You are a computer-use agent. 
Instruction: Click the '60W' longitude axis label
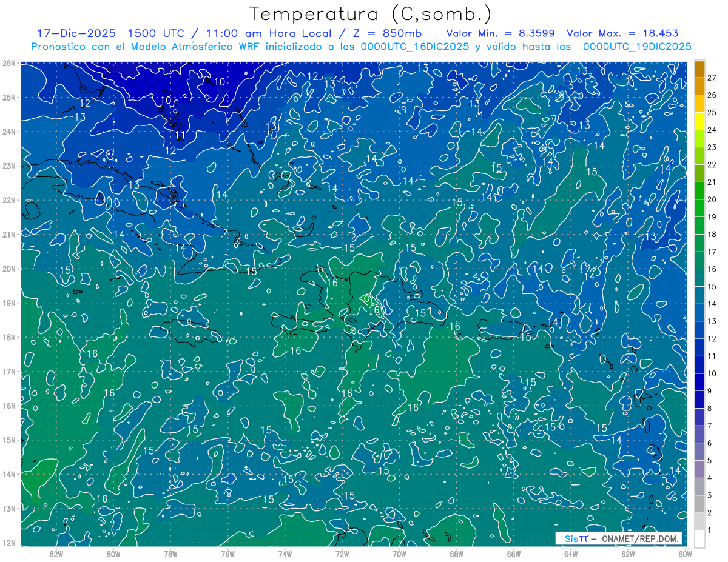tap(685, 554)
